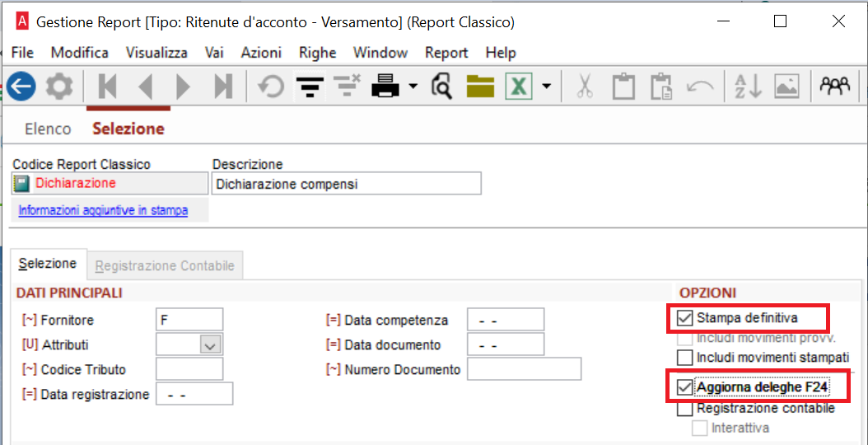Click the printer icon
The height and width of the screenshot is (445, 868).
386,87
